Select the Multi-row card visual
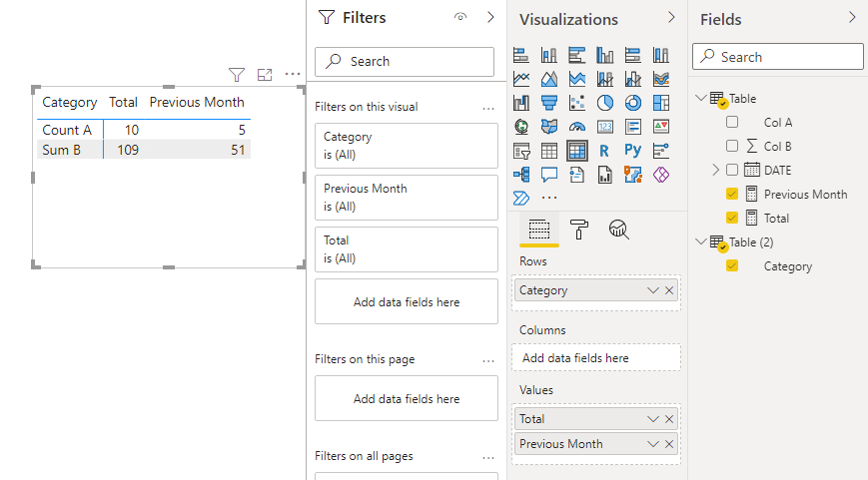Screen dimensions: 868x480 (632, 127)
